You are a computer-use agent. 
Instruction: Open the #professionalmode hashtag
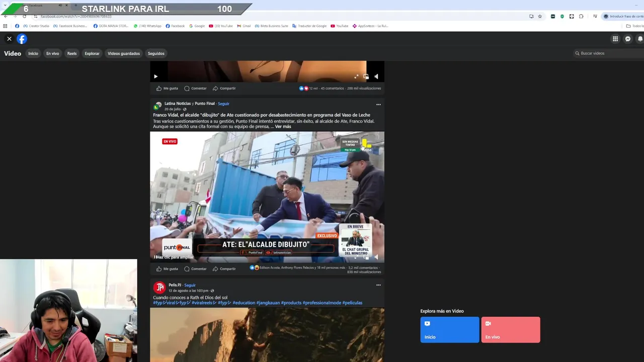pos(321,303)
